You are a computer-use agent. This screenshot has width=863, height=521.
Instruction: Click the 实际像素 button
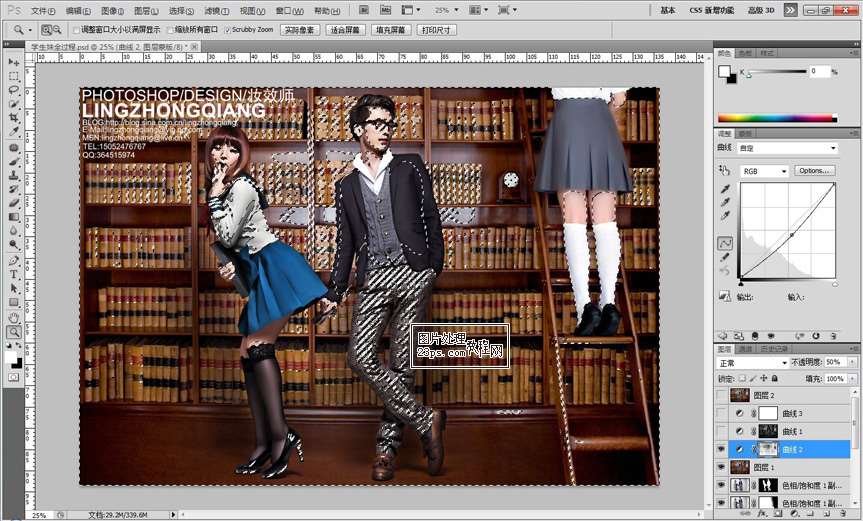299,30
